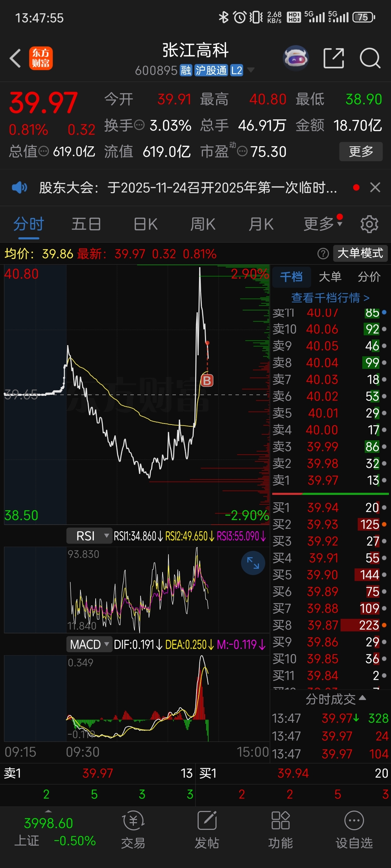Tap the B buy marker on chart
This screenshot has width=391, height=868.
pyautogui.click(x=207, y=380)
